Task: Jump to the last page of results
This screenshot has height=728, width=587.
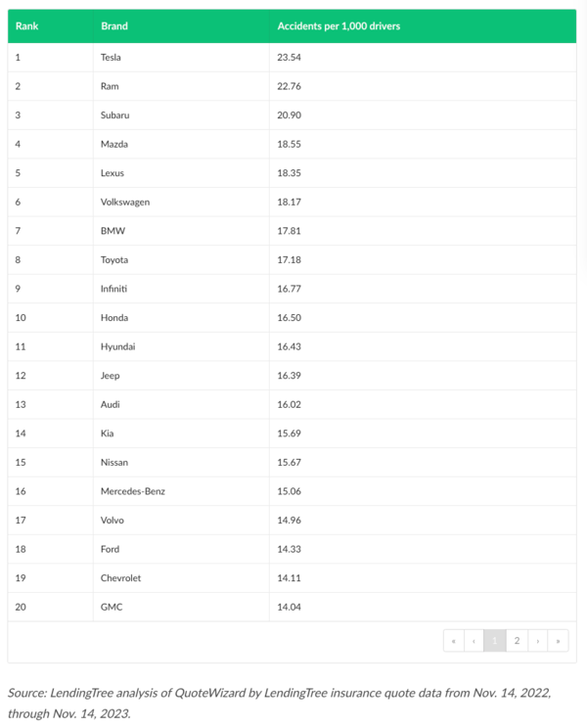Action: click(558, 641)
